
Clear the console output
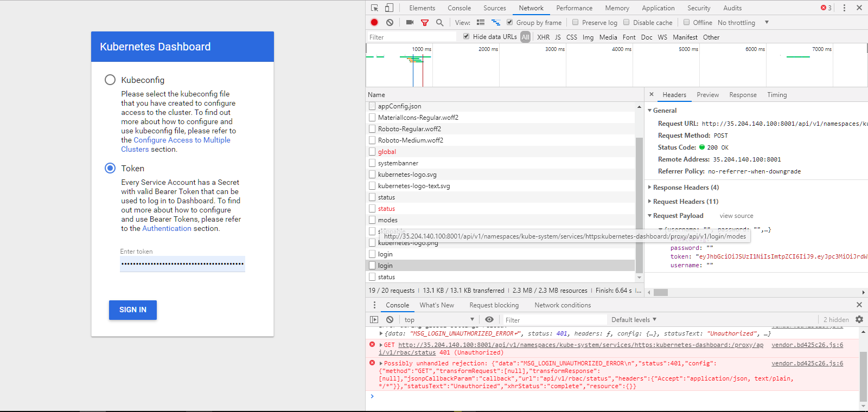click(x=390, y=319)
